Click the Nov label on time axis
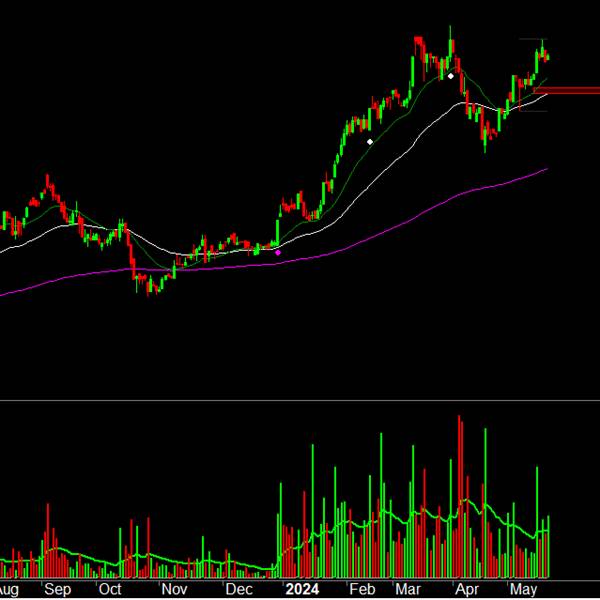Viewport: 600px width, 600px height. (174, 589)
